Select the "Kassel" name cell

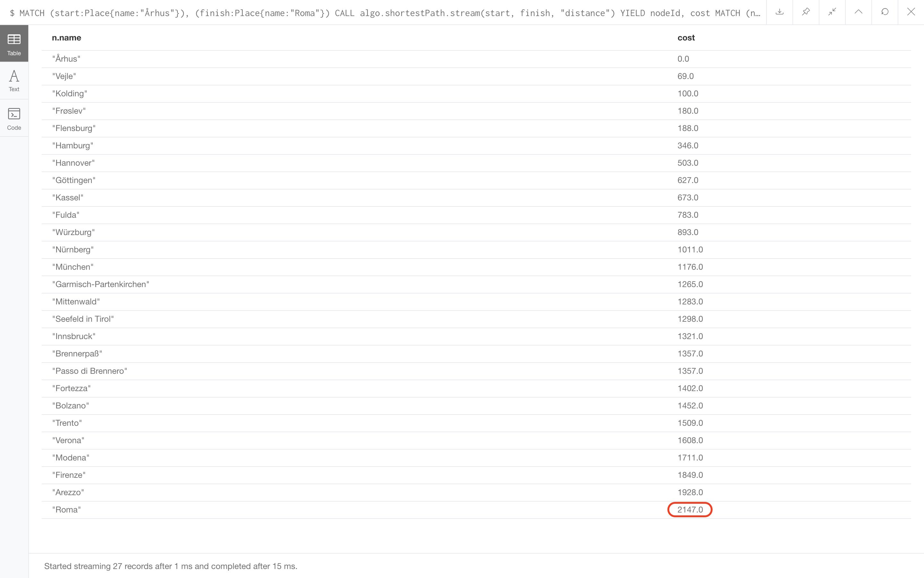[68, 197]
